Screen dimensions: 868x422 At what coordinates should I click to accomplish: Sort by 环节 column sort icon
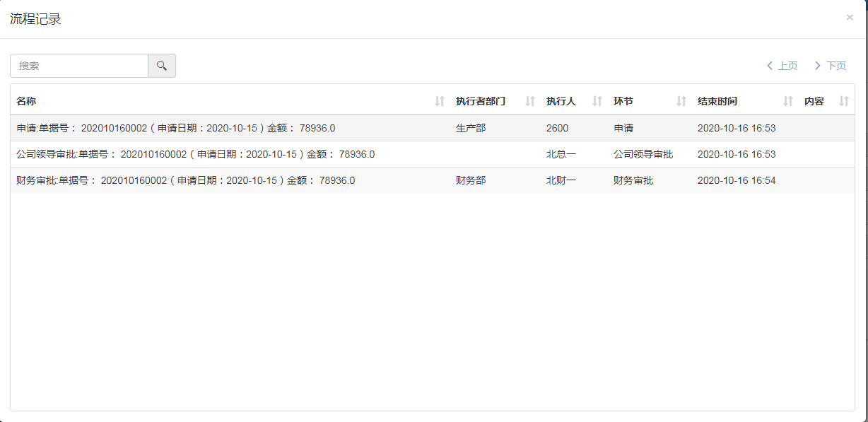pos(681,102)
